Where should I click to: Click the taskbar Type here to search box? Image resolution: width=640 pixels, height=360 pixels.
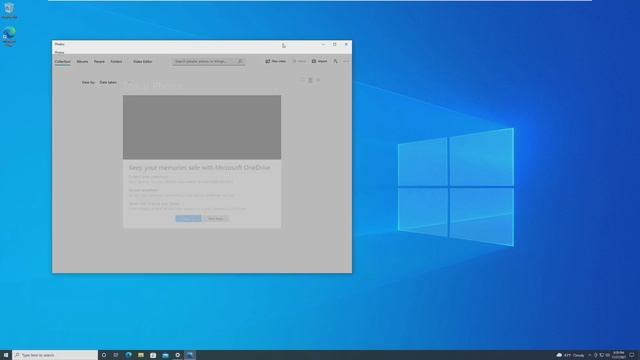[x=55, y=355]
